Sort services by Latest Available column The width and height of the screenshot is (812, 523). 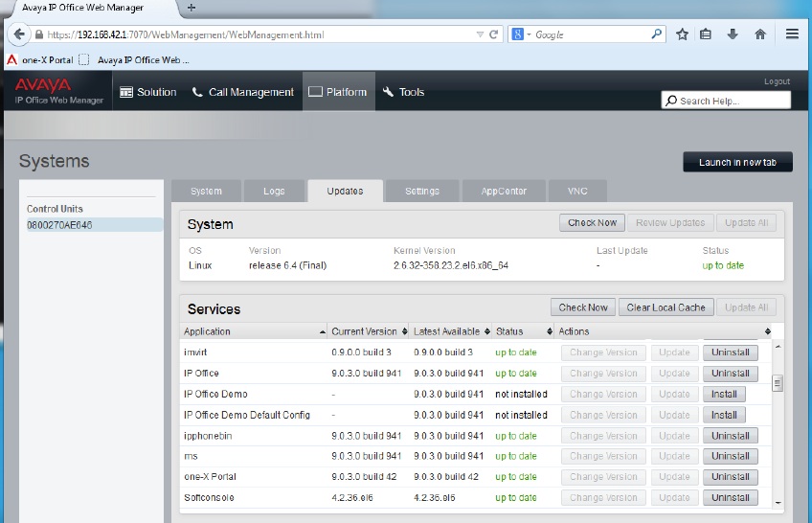click(x=451, y=331)
